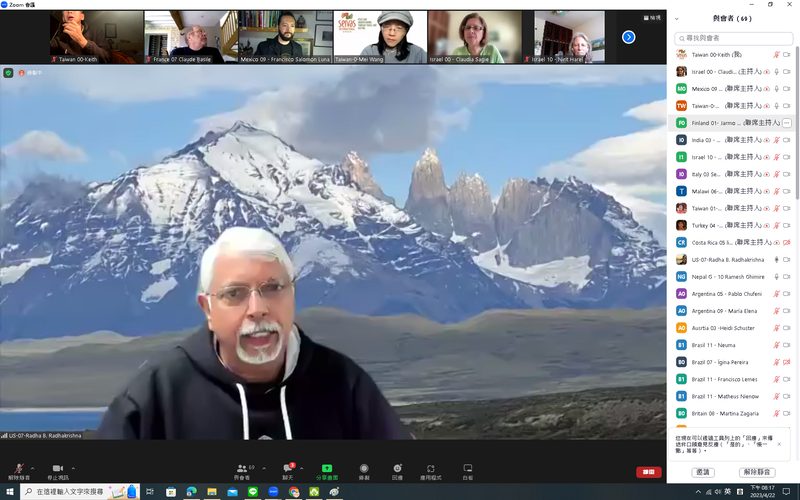Click the red Leave meeting button
800x500 pixels.
pyautogui.click(x=648, y=472)
